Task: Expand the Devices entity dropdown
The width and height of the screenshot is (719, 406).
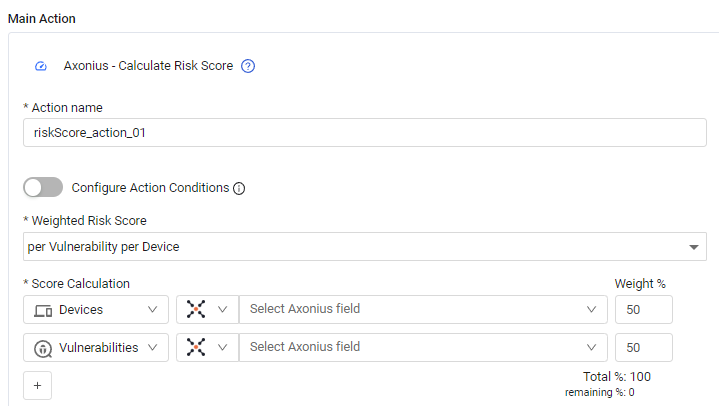Action: coord(152,310)
